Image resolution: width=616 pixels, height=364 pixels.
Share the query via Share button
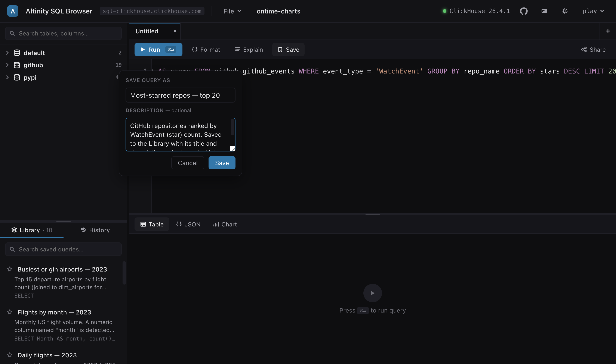pos(593,50)
